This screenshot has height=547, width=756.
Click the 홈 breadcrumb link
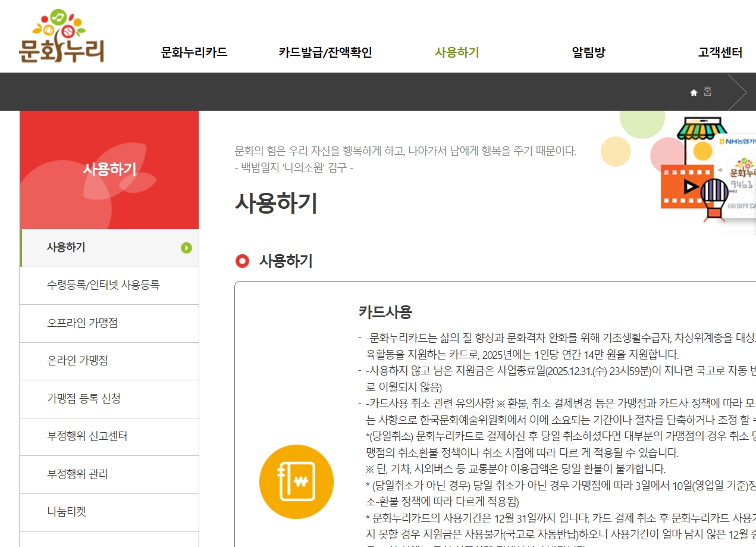[707, 92]
